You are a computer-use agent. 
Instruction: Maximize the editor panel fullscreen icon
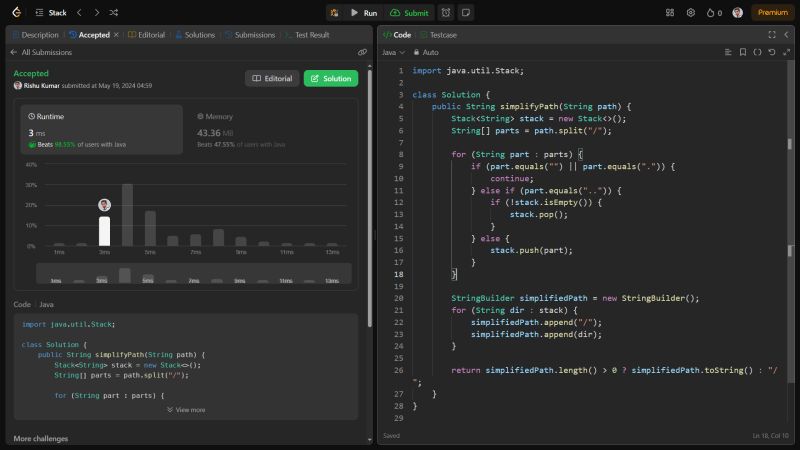[772, 35]
